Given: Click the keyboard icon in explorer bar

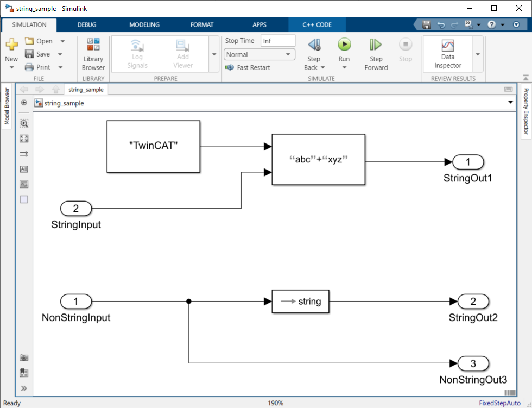Looking at the screenshot, I should point(508,89).
